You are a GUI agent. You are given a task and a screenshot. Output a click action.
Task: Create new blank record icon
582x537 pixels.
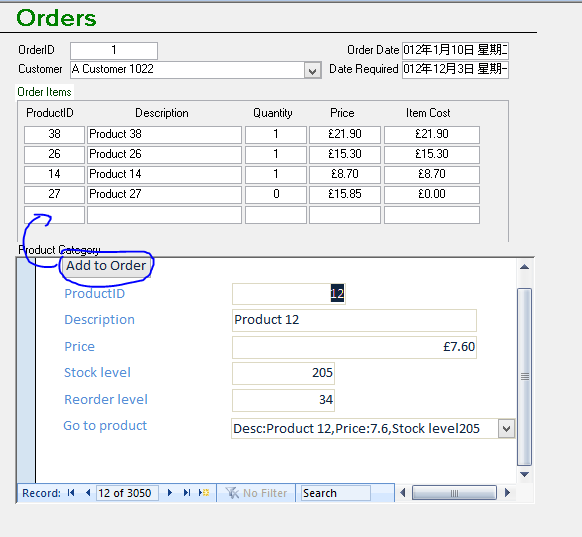(204, 493)
